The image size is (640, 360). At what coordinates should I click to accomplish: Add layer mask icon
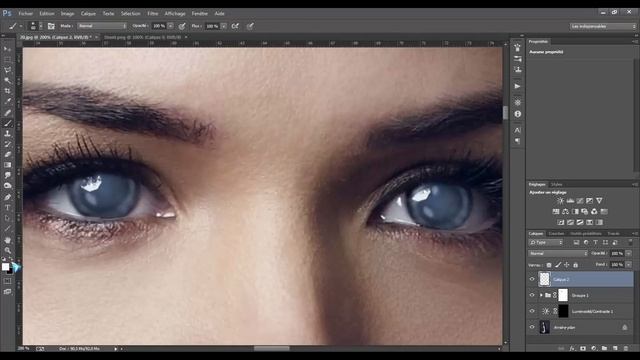tap(583, 349)
